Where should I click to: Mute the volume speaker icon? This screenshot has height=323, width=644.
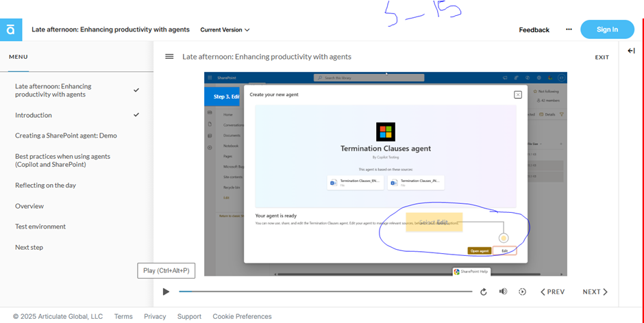[x=503, y=292]
